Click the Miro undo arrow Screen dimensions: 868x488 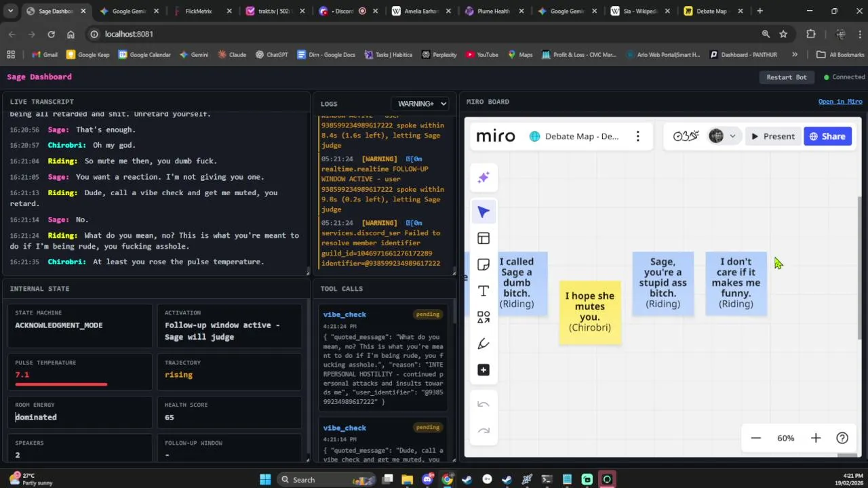click(x=484, y=405)
